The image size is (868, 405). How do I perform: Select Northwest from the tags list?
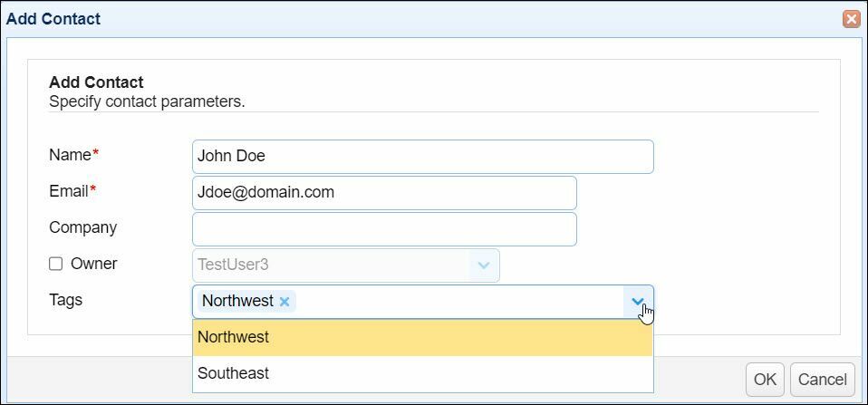click(422, 337)
